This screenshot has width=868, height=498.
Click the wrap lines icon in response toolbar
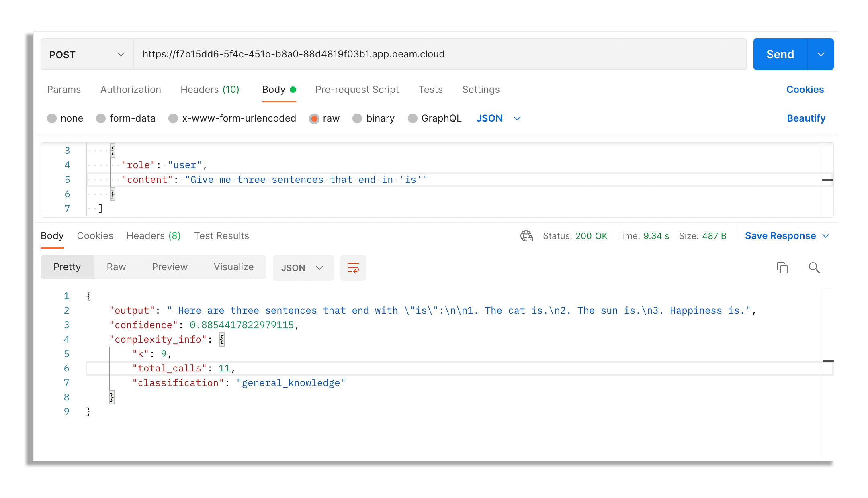pyautogui.click(x=353, y=268)
